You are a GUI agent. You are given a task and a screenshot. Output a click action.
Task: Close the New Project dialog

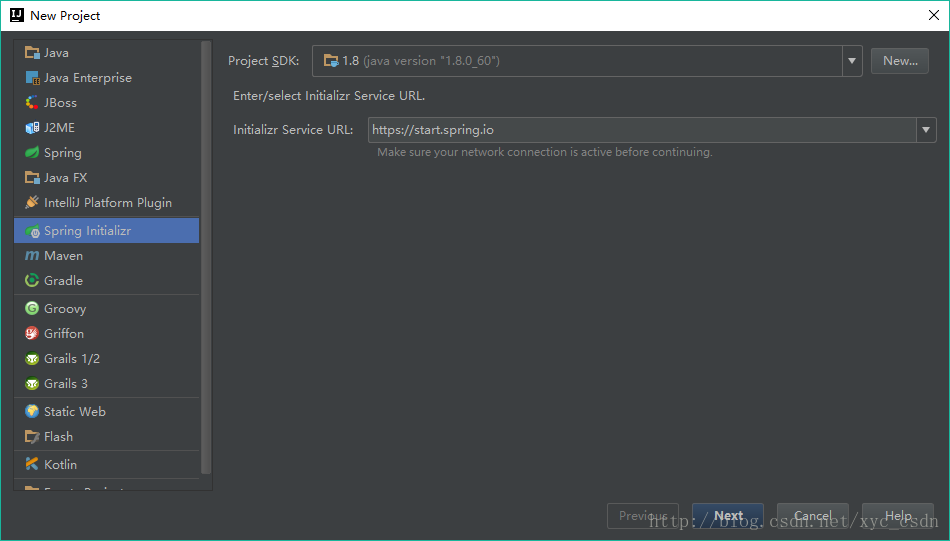(x=934, y=15)
